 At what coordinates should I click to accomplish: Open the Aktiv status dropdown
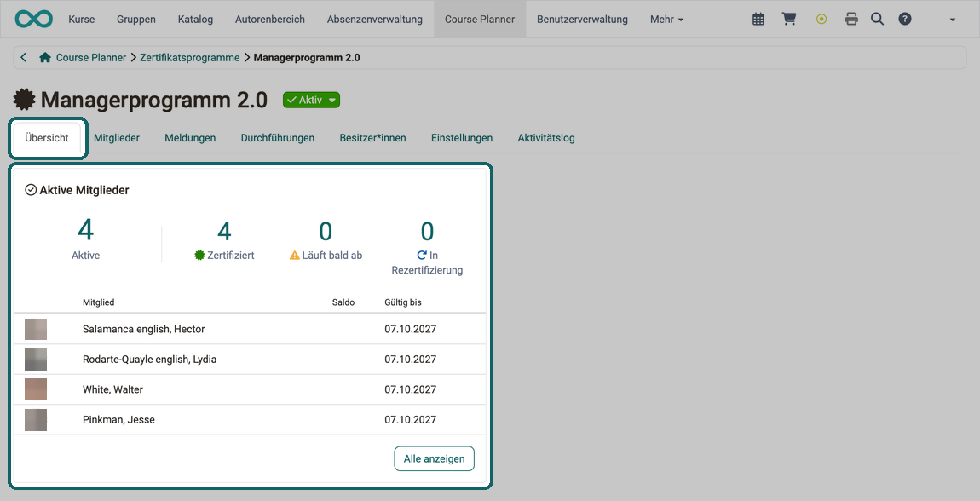pos(311,100)
